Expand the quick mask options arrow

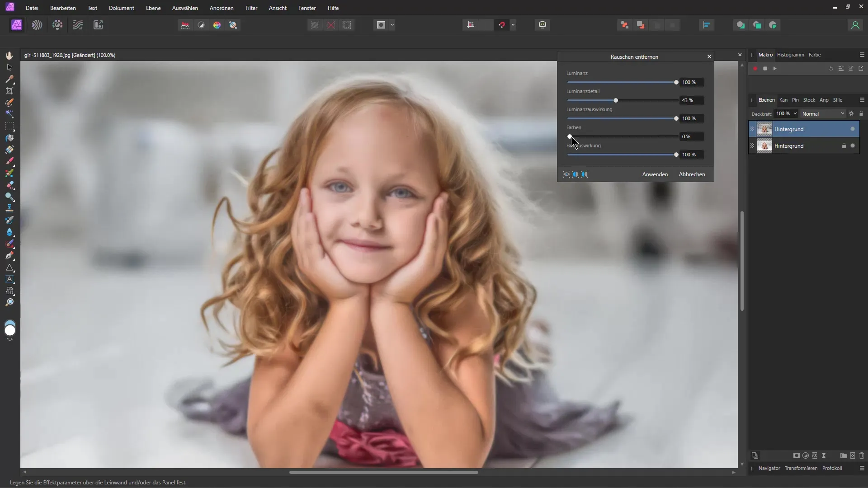(392, 25)
